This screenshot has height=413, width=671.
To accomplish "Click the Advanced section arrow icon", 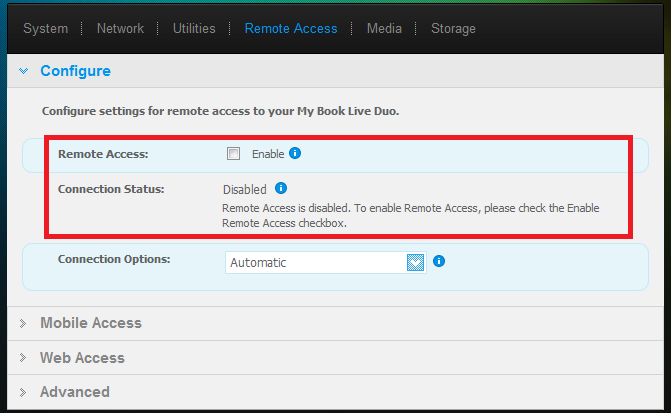I will (x=23, y=391).
